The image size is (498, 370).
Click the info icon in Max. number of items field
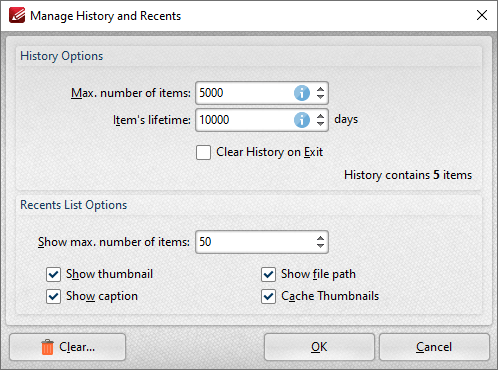click(302, 93)
